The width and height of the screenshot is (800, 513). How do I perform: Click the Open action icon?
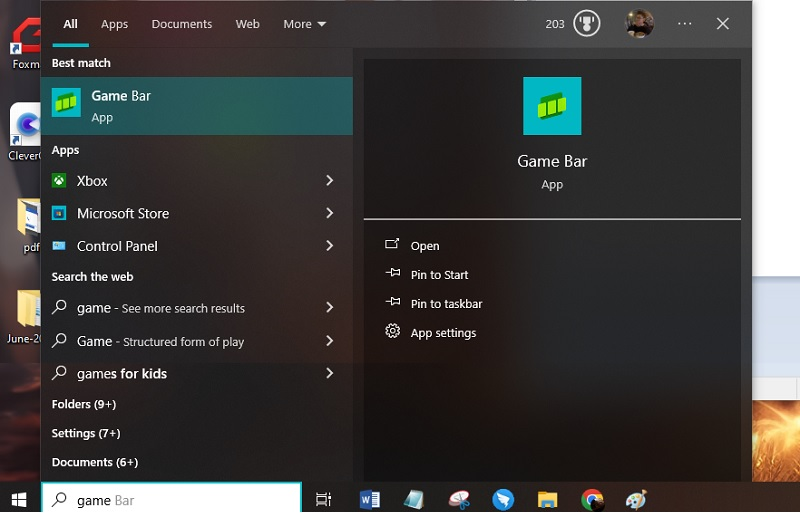click(x=392, y=244)
